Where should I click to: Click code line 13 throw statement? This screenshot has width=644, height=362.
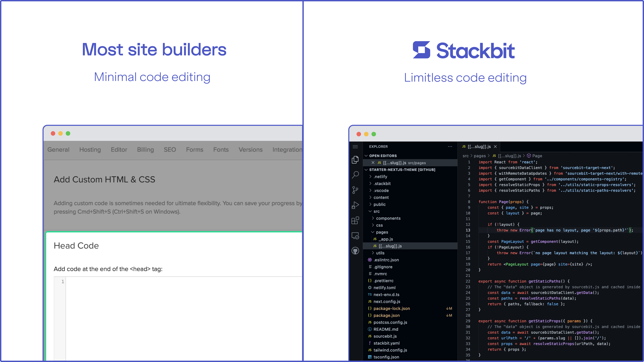565,230
